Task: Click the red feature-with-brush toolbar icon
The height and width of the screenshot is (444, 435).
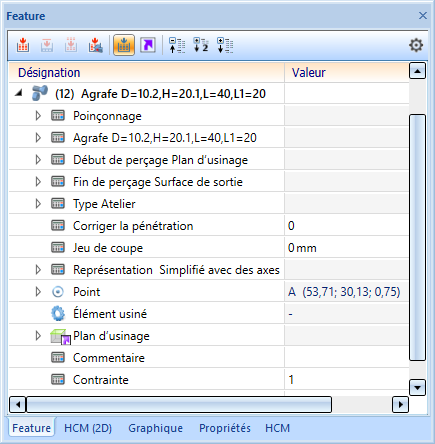Action: (x=95, y=45)
